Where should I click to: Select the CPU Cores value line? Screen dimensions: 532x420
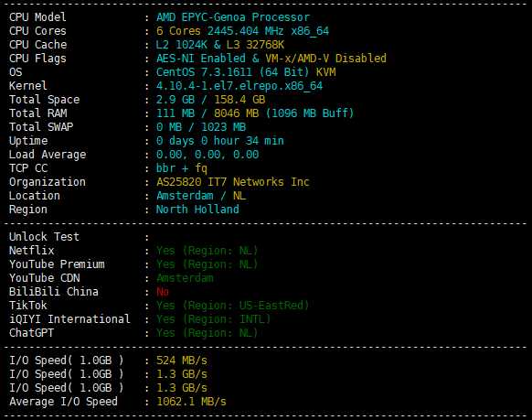click(242, 31)
